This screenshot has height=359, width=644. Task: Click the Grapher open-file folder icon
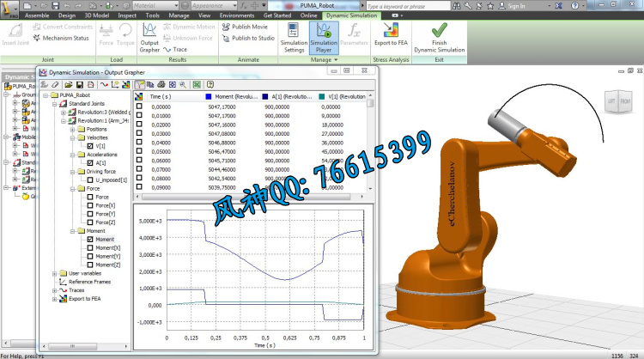point(68,85)
